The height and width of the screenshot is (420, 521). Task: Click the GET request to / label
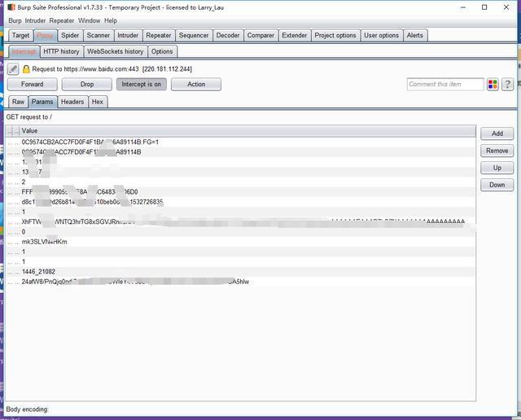click(x=29, y=117)
